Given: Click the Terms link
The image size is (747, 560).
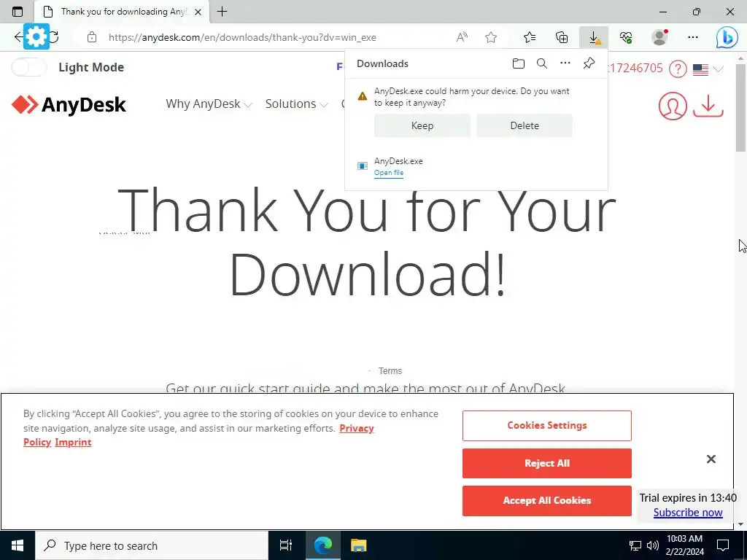Looking at the screenshot, I should click(390, 371).
